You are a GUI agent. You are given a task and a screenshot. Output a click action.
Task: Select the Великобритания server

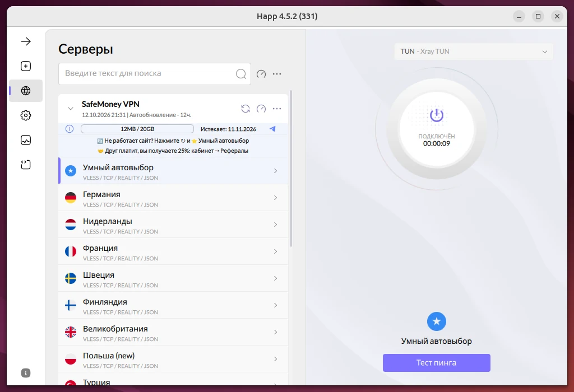pyautogui.click(x=174, y=332)
